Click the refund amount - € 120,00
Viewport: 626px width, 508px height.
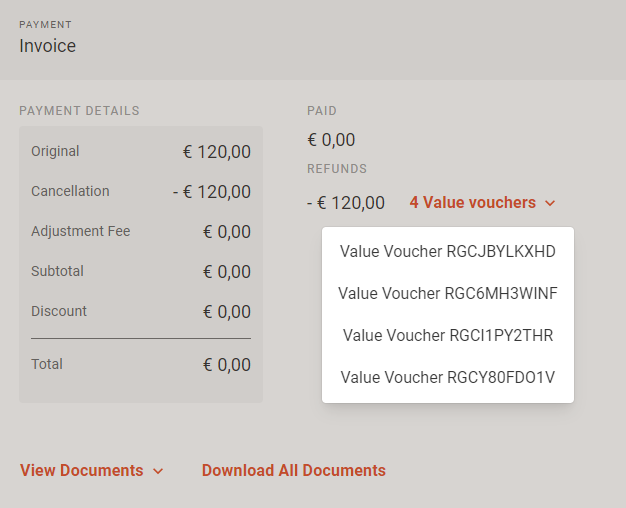346,203
